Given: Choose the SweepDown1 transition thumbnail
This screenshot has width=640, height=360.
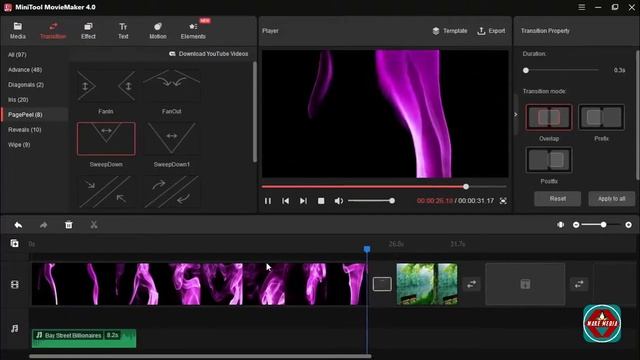Looking at the screenshot, I should click(171, 139).
